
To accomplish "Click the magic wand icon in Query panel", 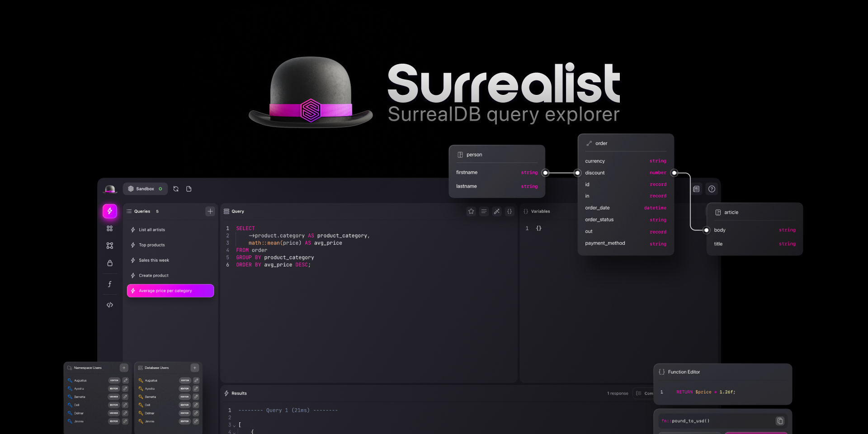I will tap(497, 211).
